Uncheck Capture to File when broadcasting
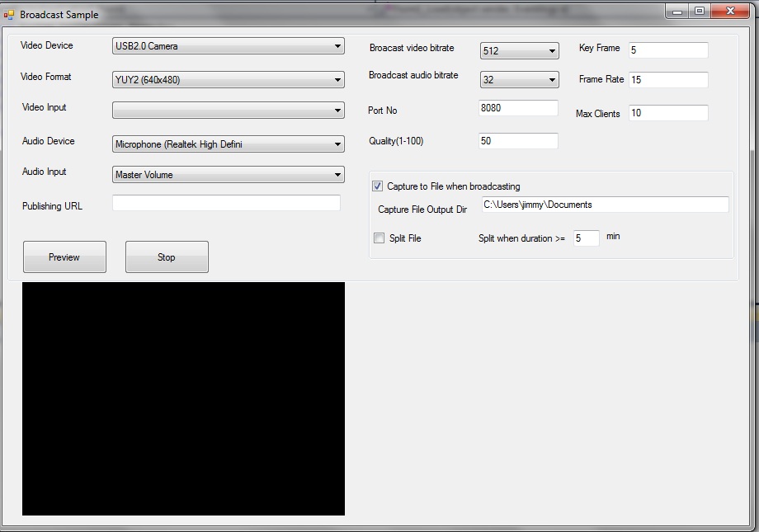Image resolution: width=759 pixels, height=532 pixels. tap(378, 186)
